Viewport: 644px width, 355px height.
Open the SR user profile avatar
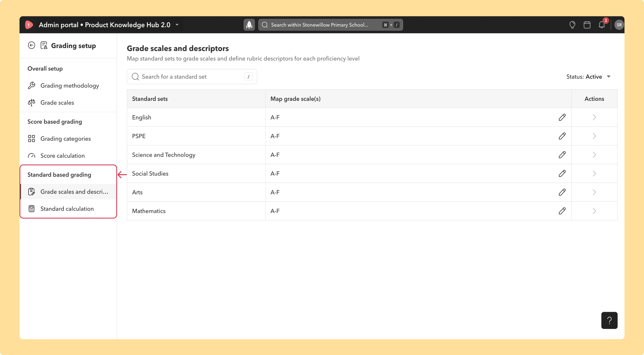pyautogui.click(x=619, y=25)
